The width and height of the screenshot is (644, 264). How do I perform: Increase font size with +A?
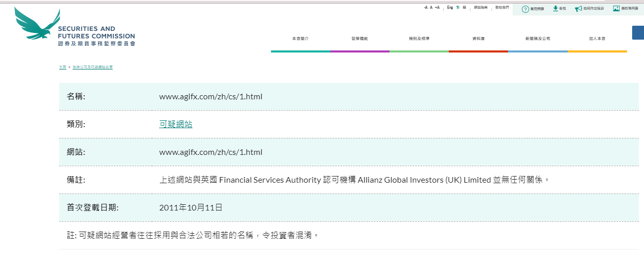[x=437, y=8]
